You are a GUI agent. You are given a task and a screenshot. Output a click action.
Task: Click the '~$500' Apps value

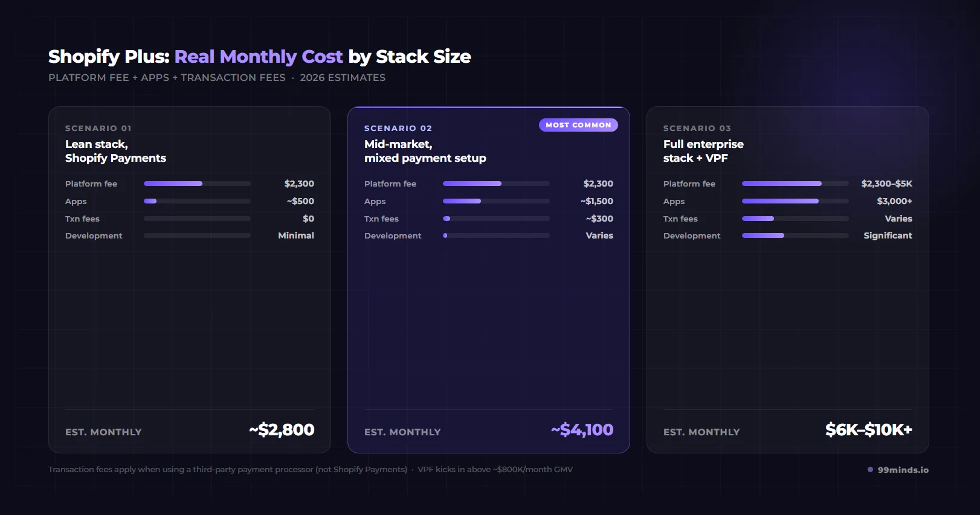coord(300,201)
